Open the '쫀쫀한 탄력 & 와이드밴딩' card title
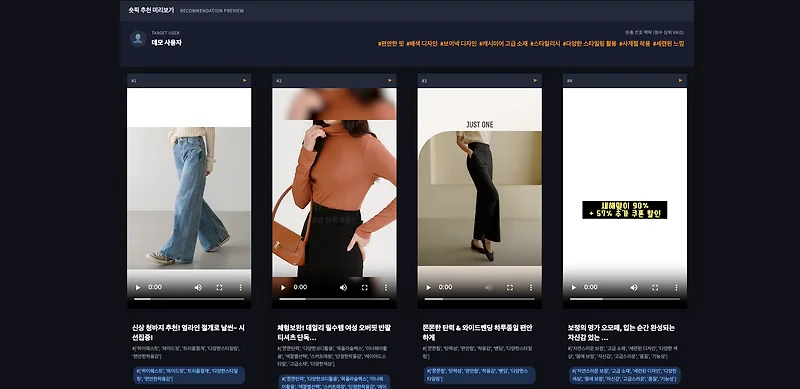This screenshot has width=800, height=389. coord(478,332)
